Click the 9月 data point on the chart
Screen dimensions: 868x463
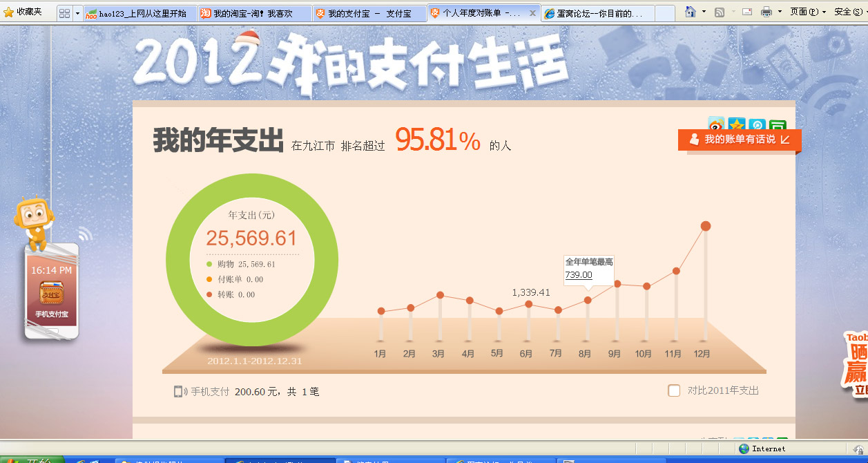click(617, 283)
